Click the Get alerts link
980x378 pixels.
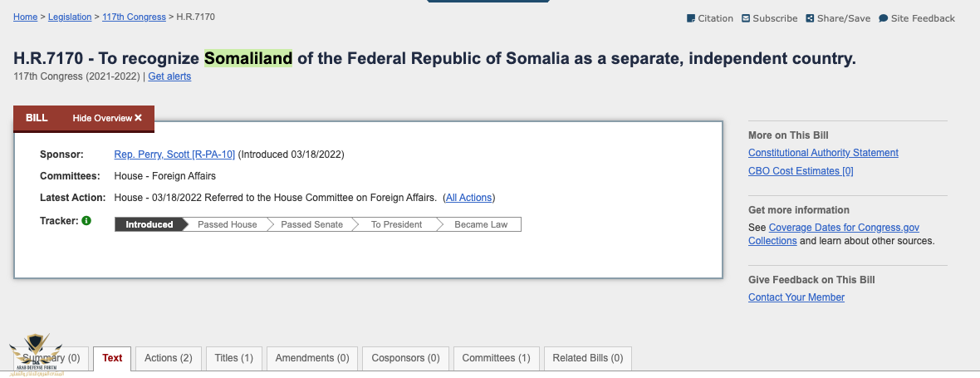coord(169,76)
